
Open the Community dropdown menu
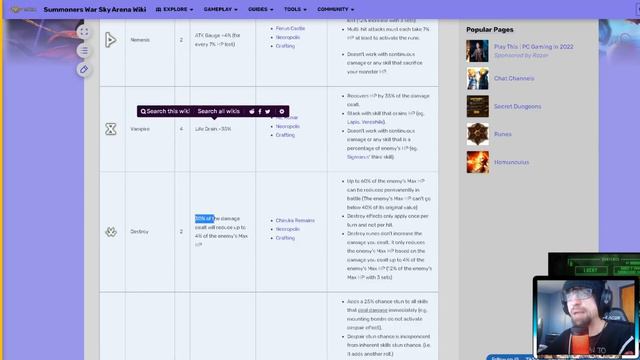click(x=336, y=9)
